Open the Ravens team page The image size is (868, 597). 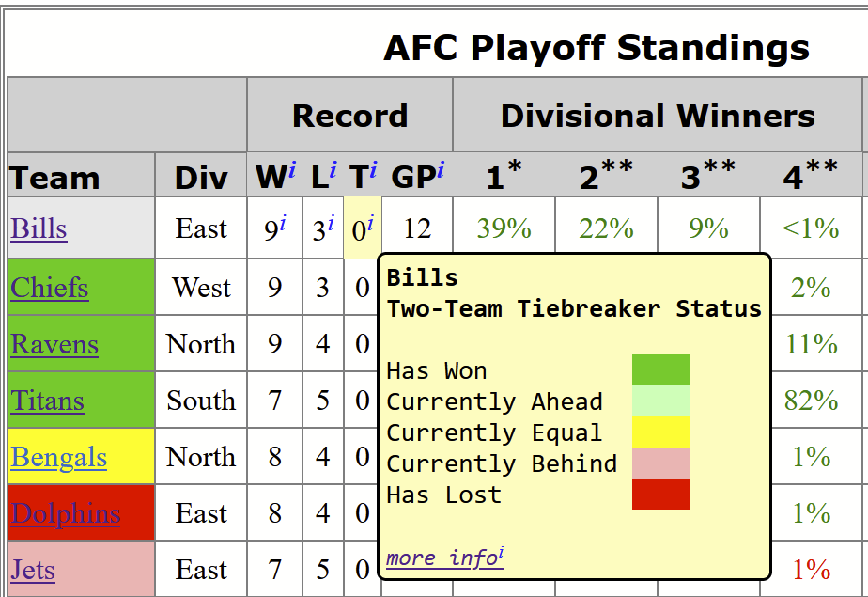point(54,344)
